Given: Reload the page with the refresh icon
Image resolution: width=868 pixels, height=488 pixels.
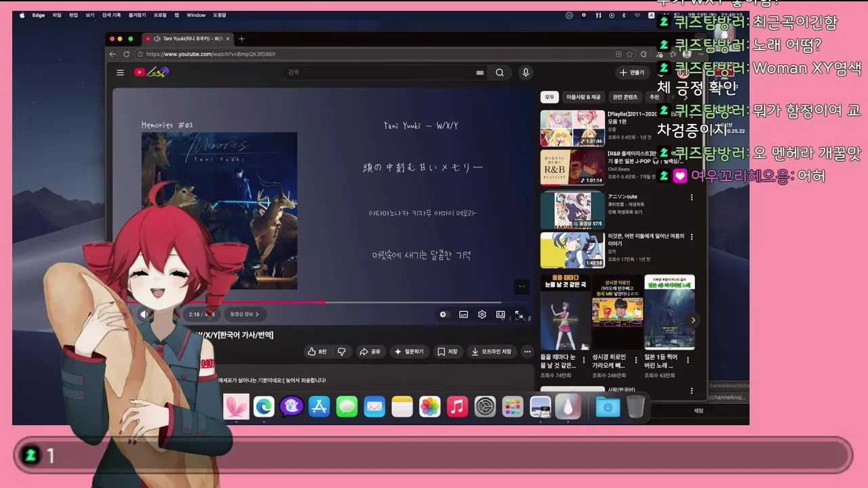Looking at the screenshot, I should tap(126, 54).
